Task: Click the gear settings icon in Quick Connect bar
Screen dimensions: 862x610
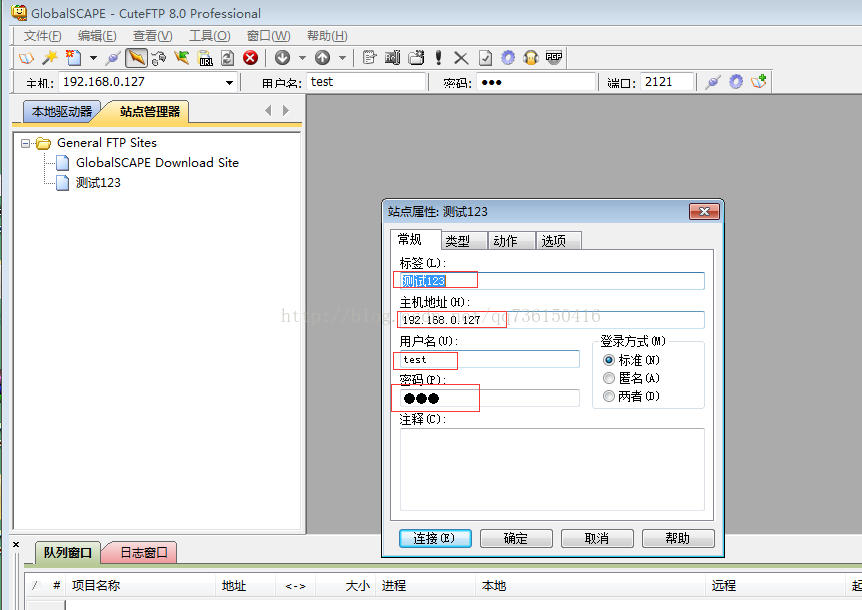Action: 736,82
